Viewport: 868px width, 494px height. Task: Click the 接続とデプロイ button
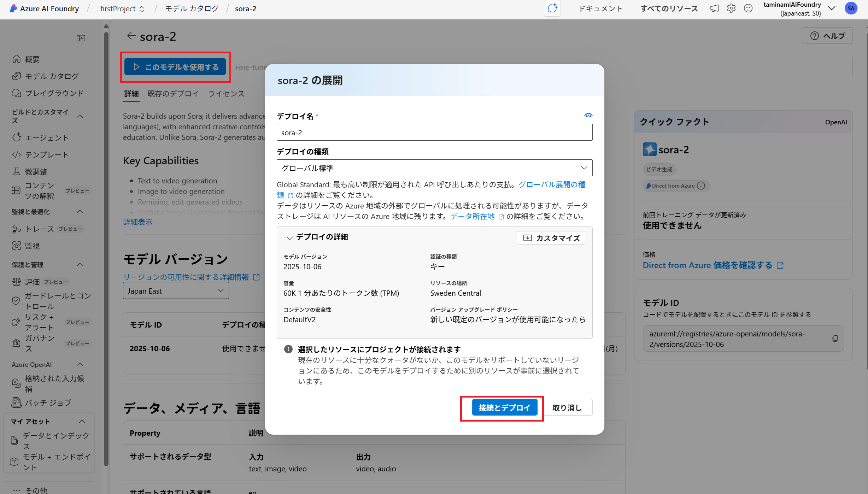click(504, 408)
